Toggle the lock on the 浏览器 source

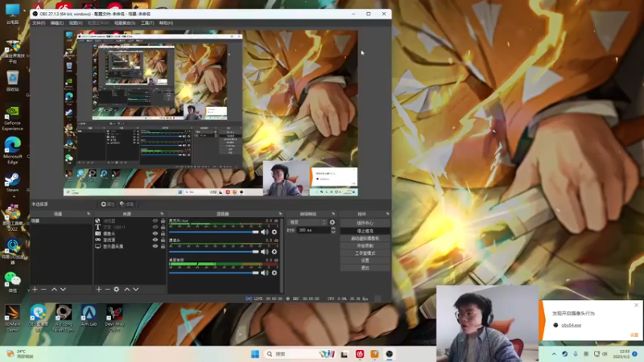click(x=163, y=220)
